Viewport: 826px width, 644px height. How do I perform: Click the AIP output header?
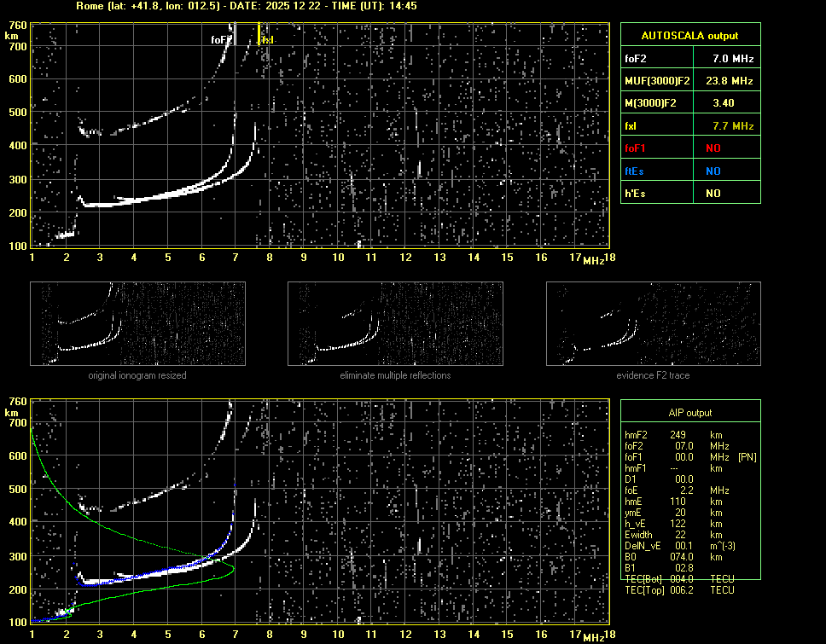pyautogui.click(x=689, y=413)
